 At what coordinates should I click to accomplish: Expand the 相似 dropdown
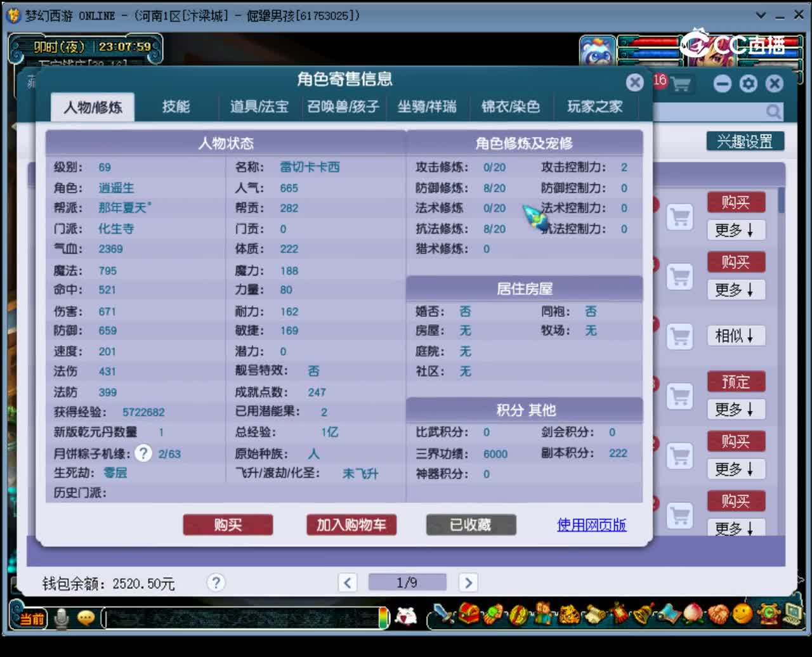735,335
